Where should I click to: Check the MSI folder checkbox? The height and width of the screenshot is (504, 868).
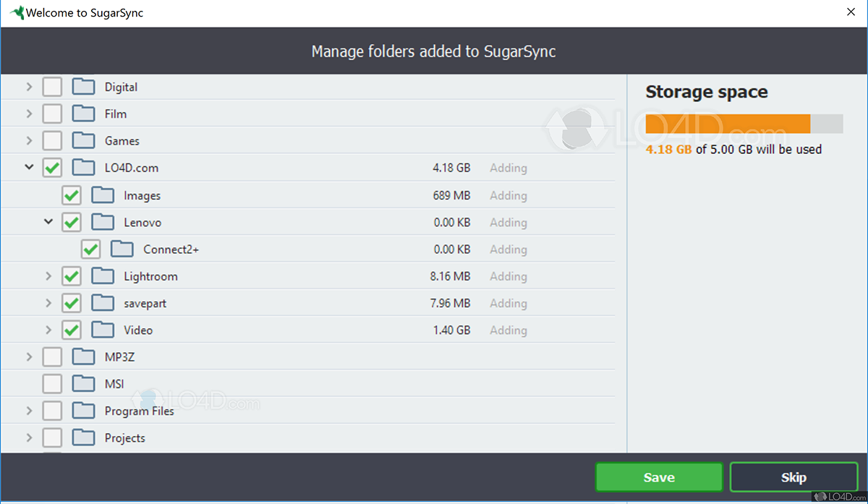coord(52,384)
